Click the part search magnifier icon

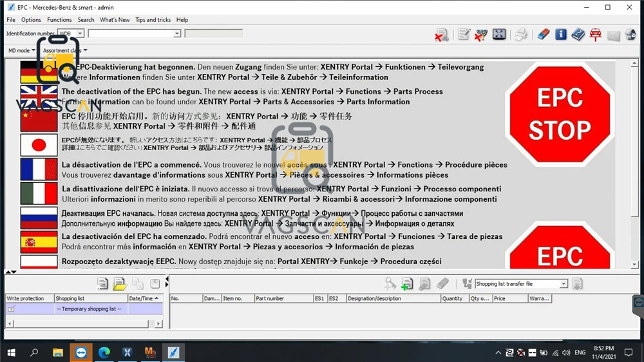coord(390,283)
